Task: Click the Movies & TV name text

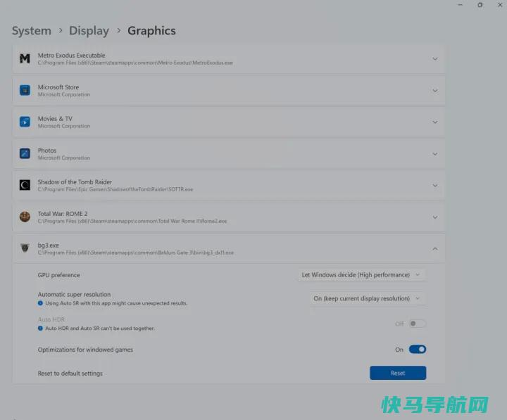Action: click(55, 119)
